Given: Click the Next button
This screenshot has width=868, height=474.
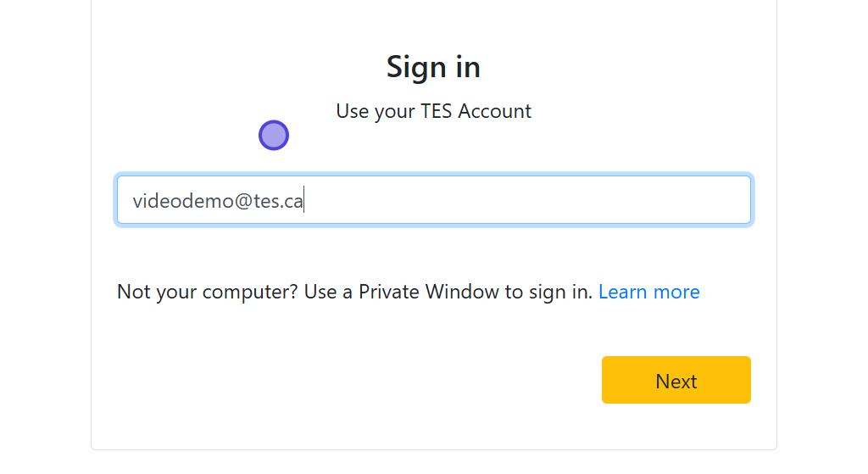Looking at the screenshot, I should 676,381.
